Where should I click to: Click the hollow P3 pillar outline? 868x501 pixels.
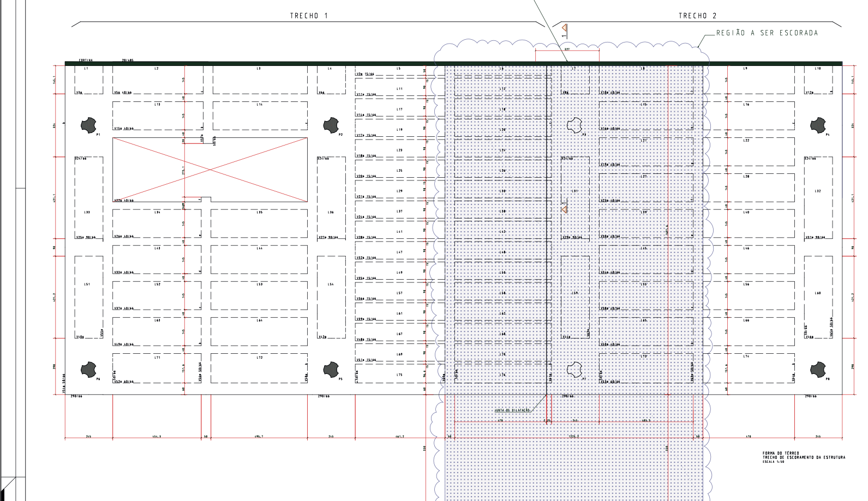pyautogui.click(x=574, y=125)
